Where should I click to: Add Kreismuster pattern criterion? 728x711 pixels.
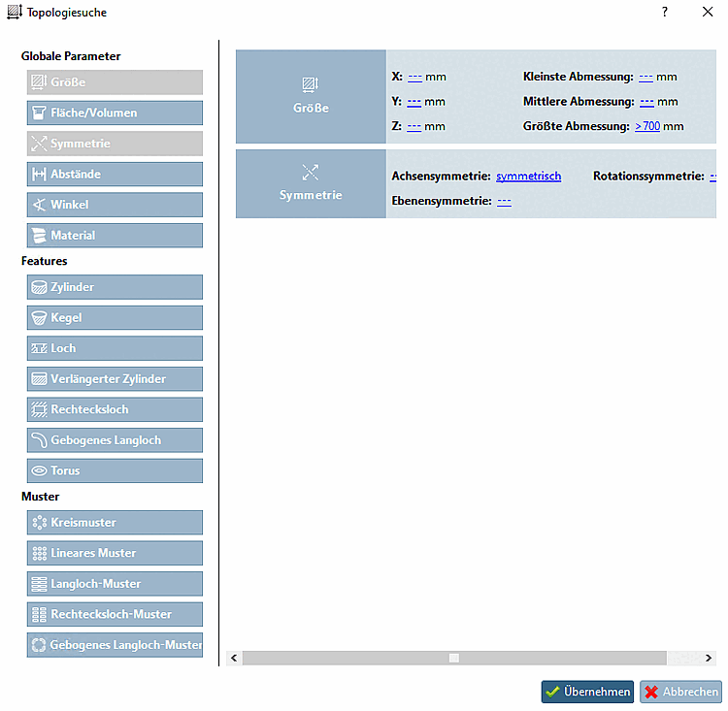(115, 523)
